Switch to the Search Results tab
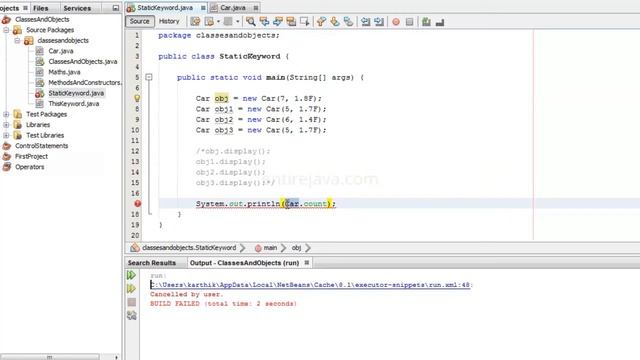Screen dimensions: 640x360 (152, 263)
